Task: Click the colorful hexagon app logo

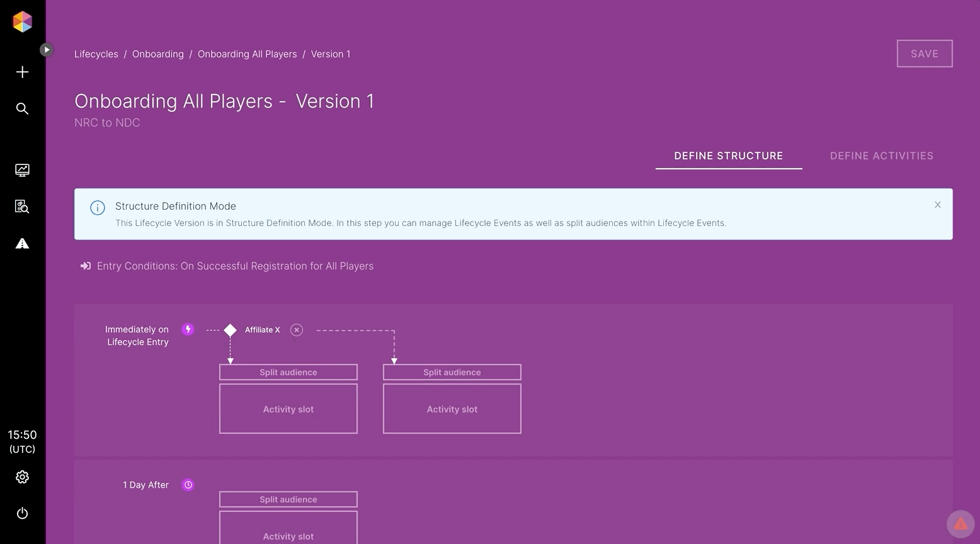Action: tap(22, 22)
